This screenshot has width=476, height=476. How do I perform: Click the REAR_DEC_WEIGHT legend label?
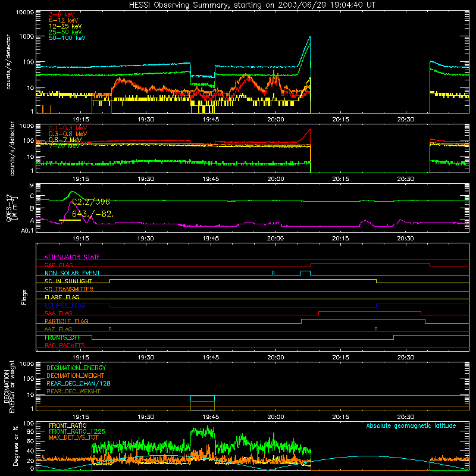click(x=73, y=392)
